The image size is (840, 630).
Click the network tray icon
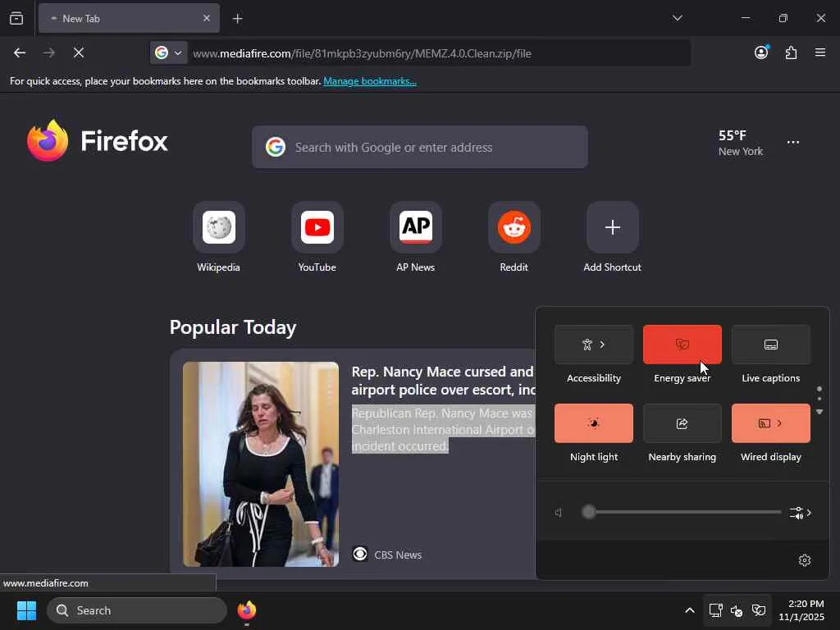[715, 610]
